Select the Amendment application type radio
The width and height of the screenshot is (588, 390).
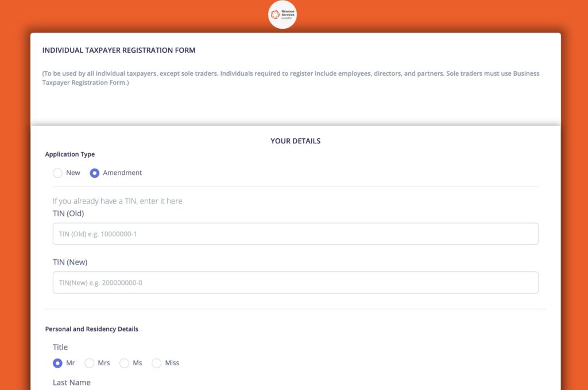(95, 173)
